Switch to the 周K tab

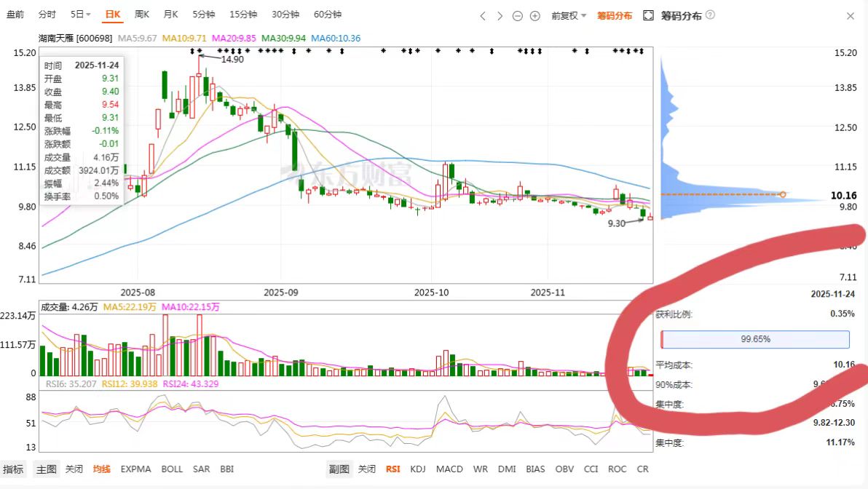coord(142,15)
